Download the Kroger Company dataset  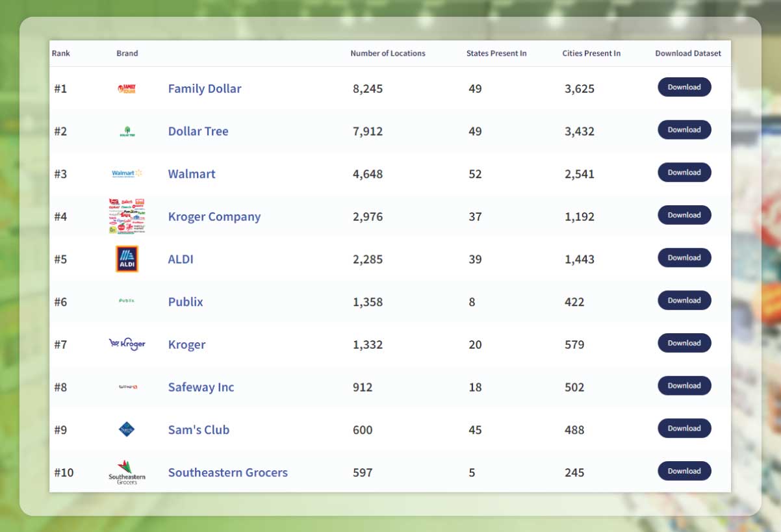click(684, 215)
